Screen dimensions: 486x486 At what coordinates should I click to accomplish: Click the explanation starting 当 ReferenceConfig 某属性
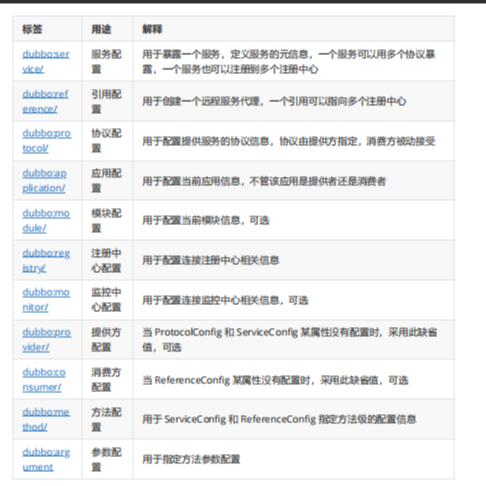pos(275,380)
